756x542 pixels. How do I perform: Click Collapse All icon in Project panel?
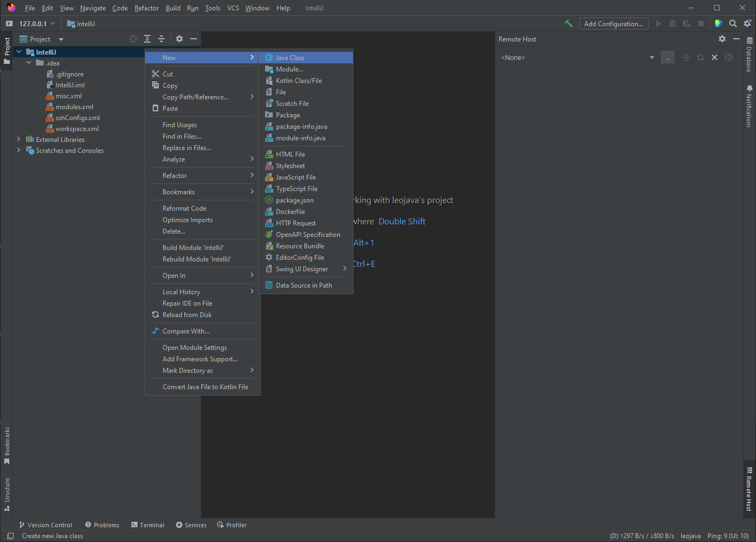pyautogui.click(x=161, y=39)
